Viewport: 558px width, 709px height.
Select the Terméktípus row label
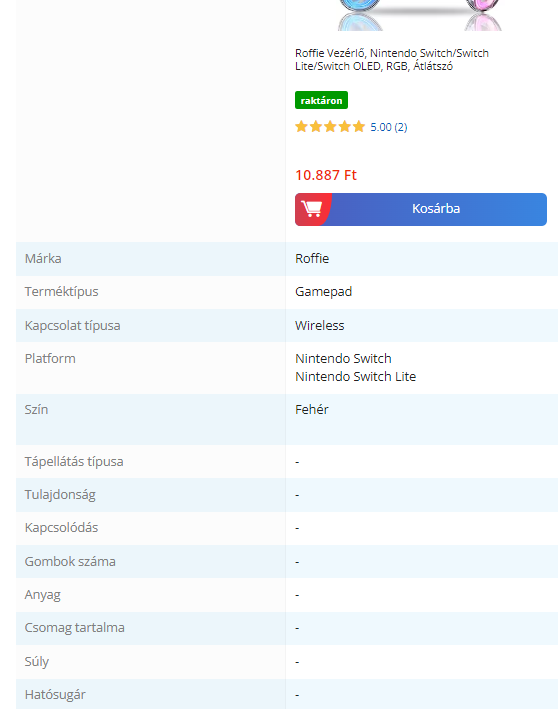click(x=61, y=292)
